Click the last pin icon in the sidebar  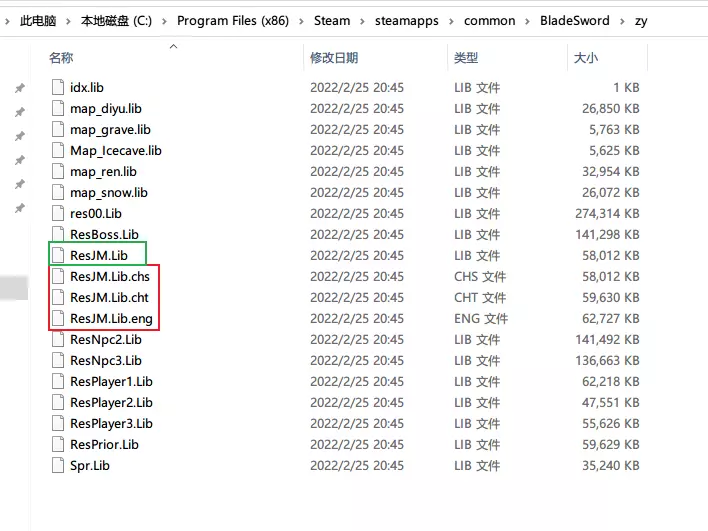tap(20, 208)
